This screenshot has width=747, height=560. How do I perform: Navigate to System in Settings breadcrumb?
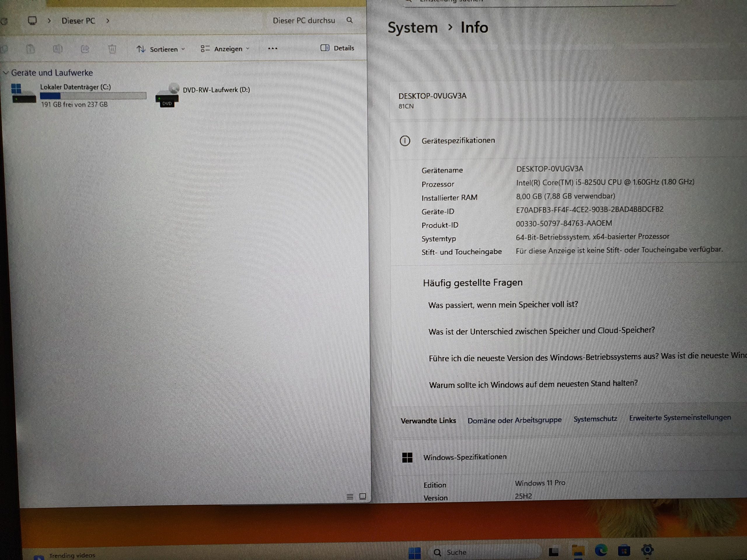click(x=412, y=28)
